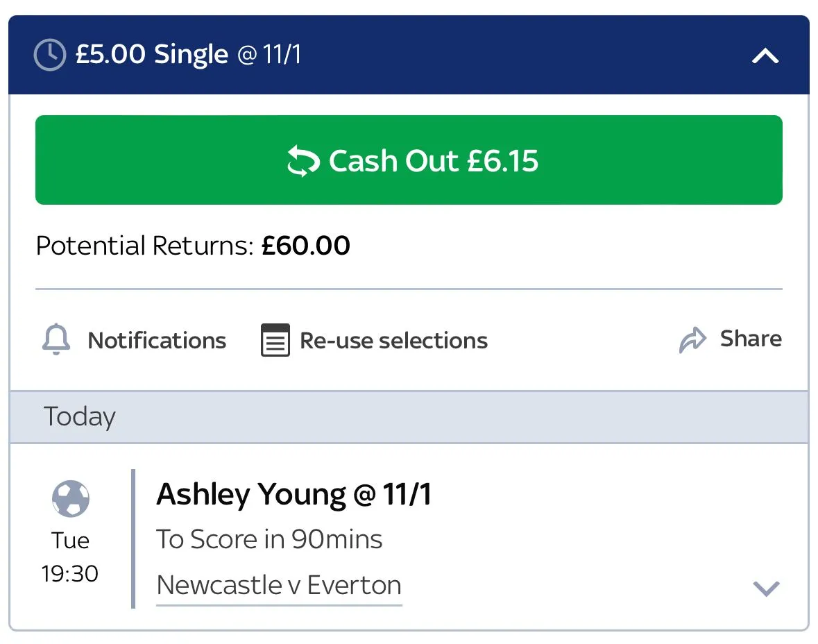Collapse the bet slip with the up chevron
The height and width of the screenshot is (644, 818).
click(x=765, y=56)
